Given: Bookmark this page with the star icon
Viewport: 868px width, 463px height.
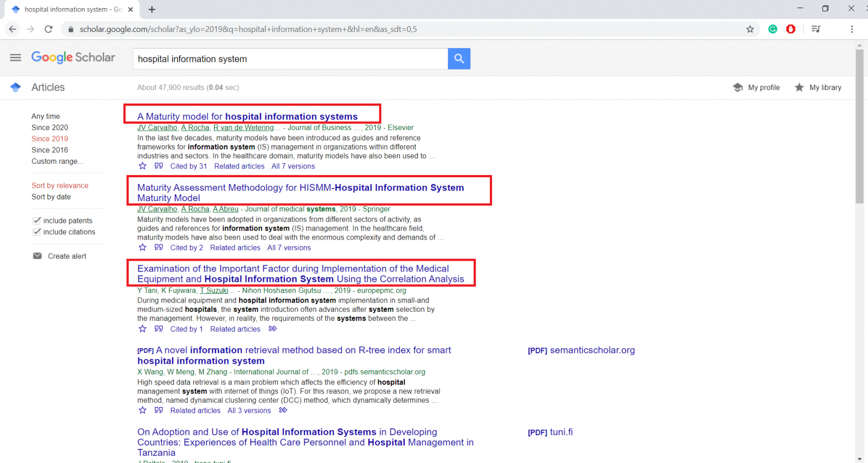Looking at the screenshot, I should tap(750, 29).
